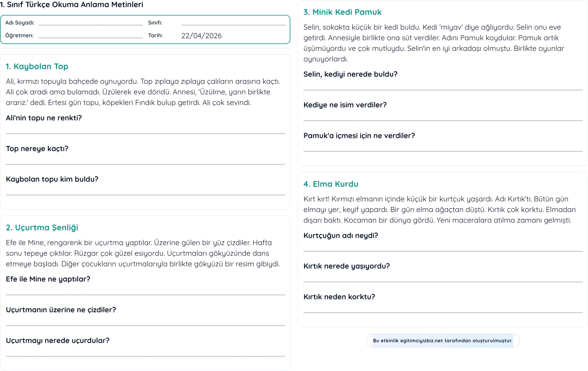Click the egitimciyizbiz.net credit badge
The height and width of the screenshot is (371, 588).
(x=442, y=340)
